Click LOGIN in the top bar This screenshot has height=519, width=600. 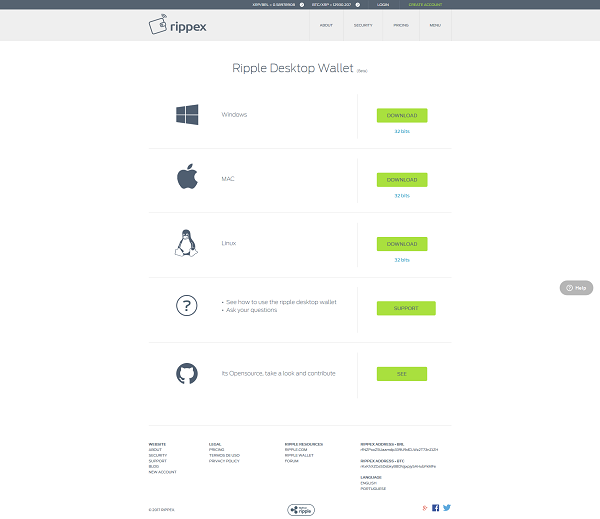383,5
